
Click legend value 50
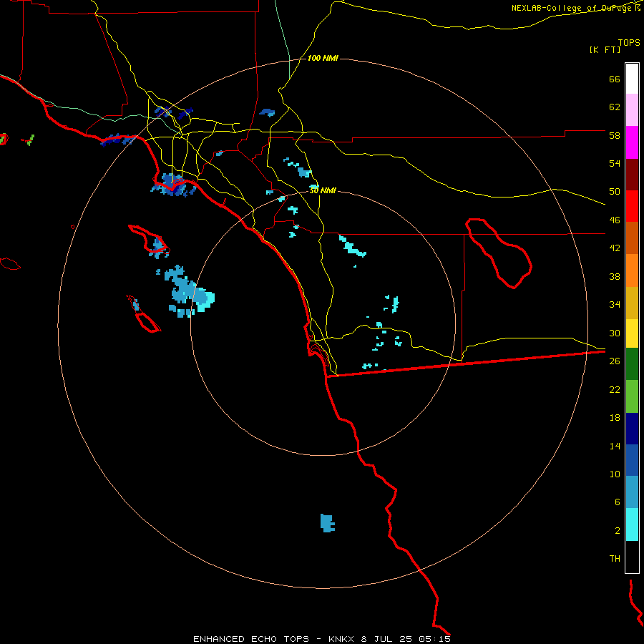tap(615, 192)
